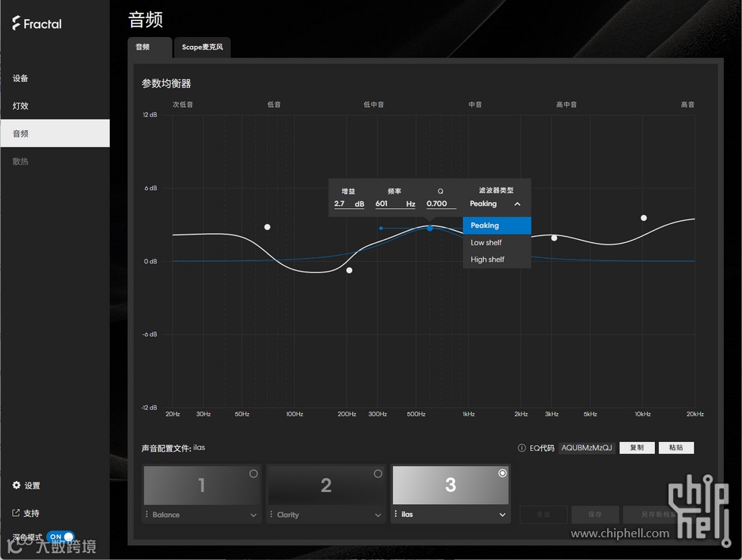Open the Balance profile's three-dot menu

coord(147,514)
